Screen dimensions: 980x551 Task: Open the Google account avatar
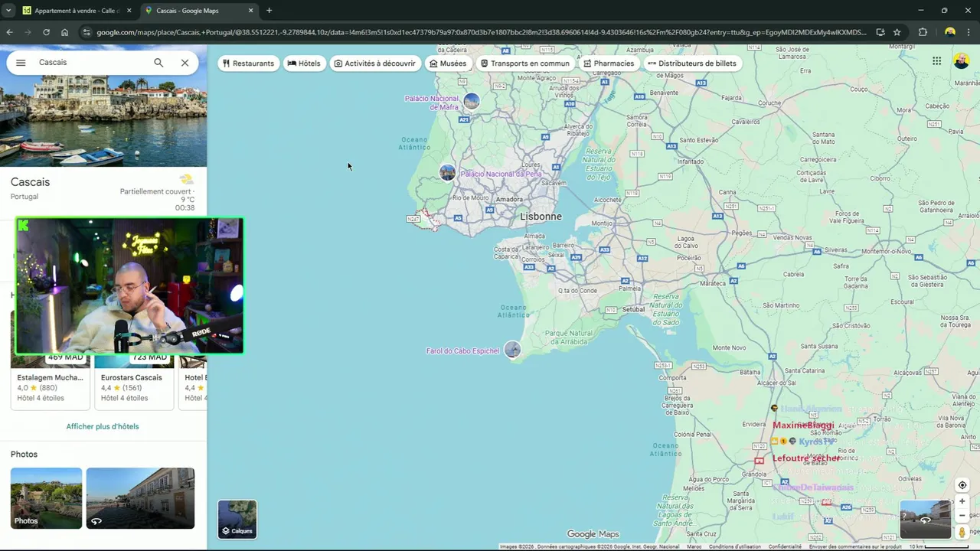pyautogui.click(x=961, y=61)
